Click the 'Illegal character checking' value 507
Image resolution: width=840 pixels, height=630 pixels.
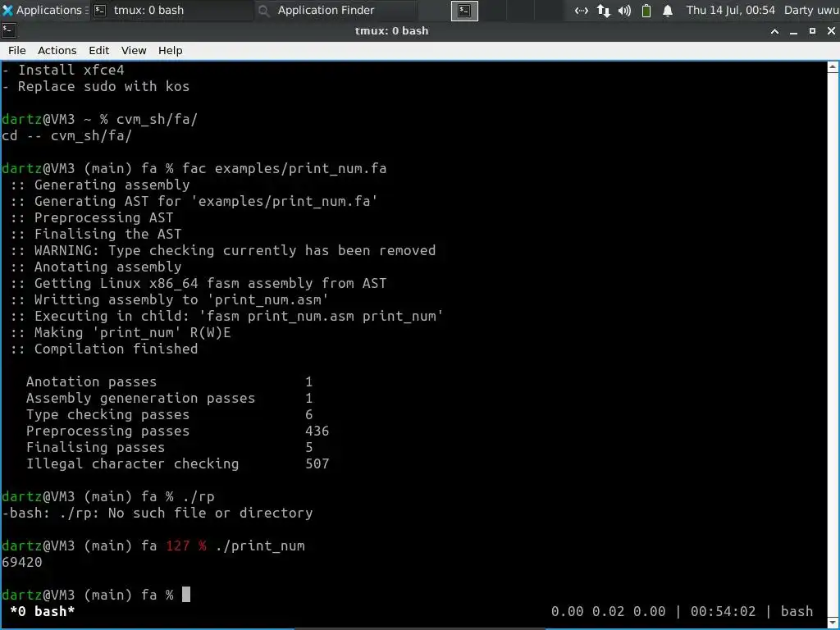(x=317, y=463)
